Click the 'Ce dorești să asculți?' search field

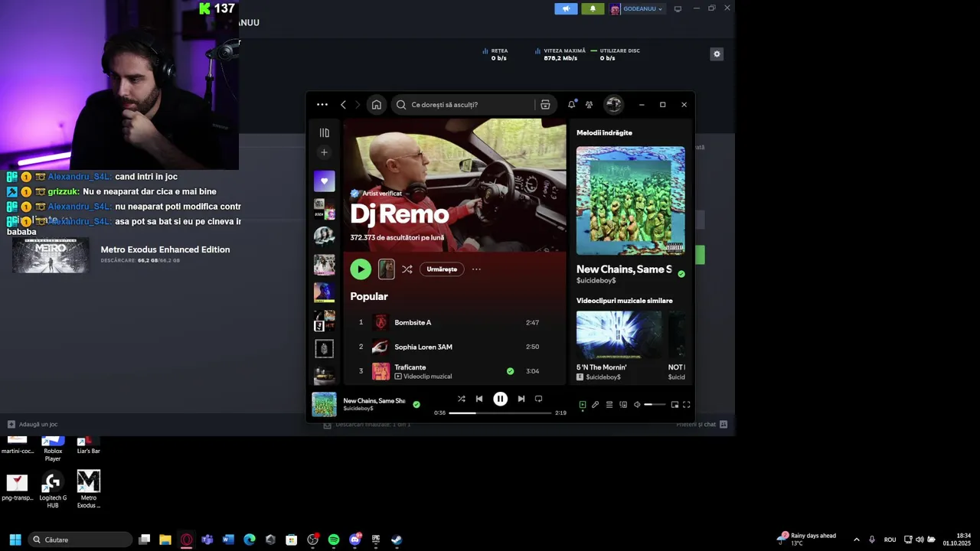464,105
